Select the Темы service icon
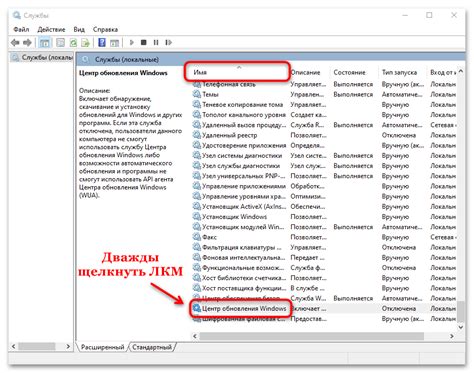The height and width of the screenshot is (373, 474). point(197,94)
